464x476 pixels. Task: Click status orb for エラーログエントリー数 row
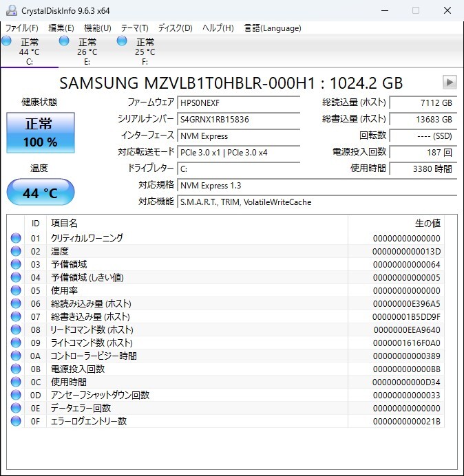click(x=16, y=421)
